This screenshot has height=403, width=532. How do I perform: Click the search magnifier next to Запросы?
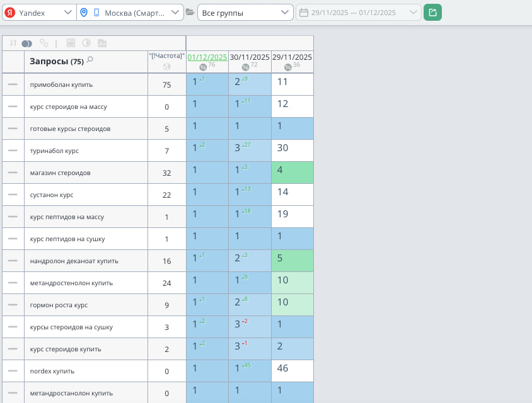point(90,60)
